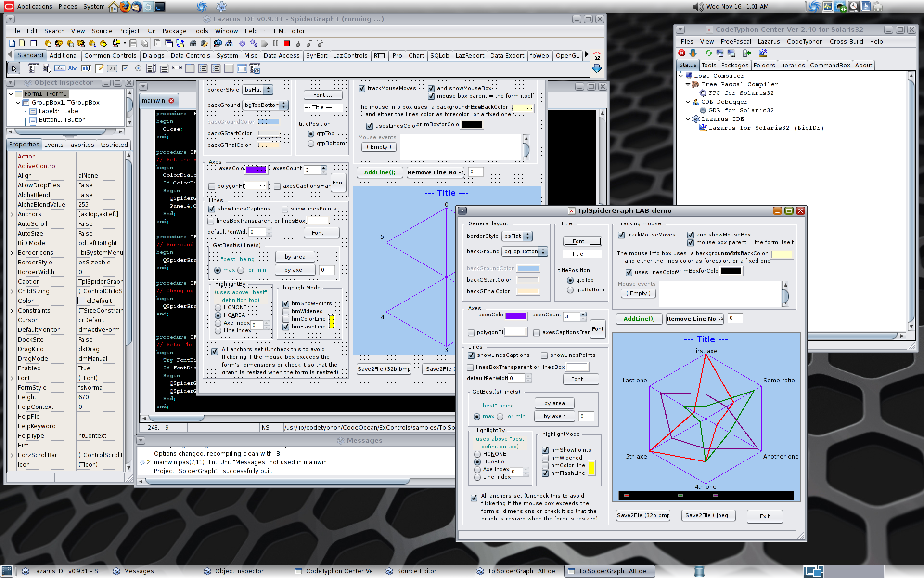Enable showLinesPoints checkbox in LAB demo window
Viewport: 924px width, 578px height.
[x=544, y=355]
